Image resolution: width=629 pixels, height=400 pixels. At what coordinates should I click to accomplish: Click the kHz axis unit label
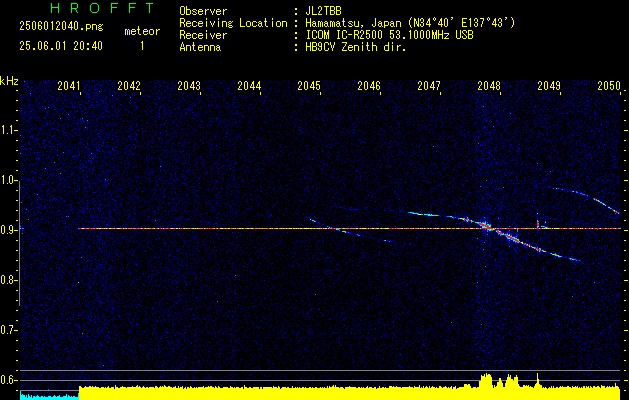pos(9,81)
